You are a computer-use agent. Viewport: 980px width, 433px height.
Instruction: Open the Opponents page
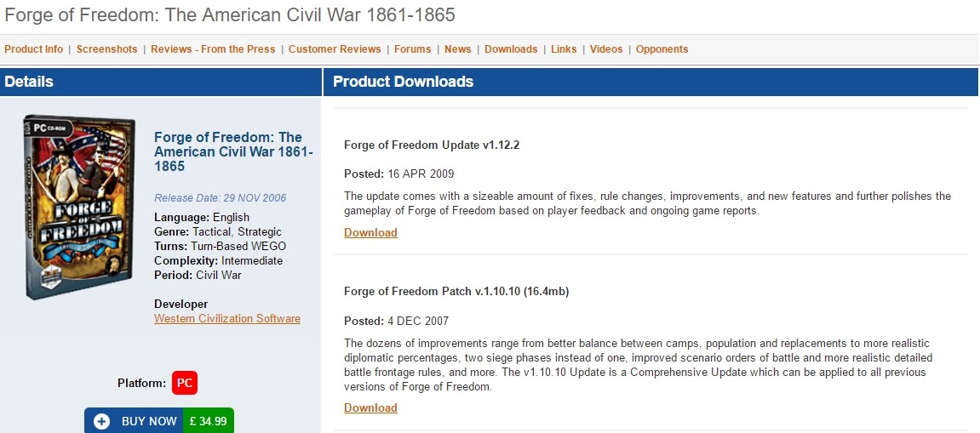click(x=662, y=49)
